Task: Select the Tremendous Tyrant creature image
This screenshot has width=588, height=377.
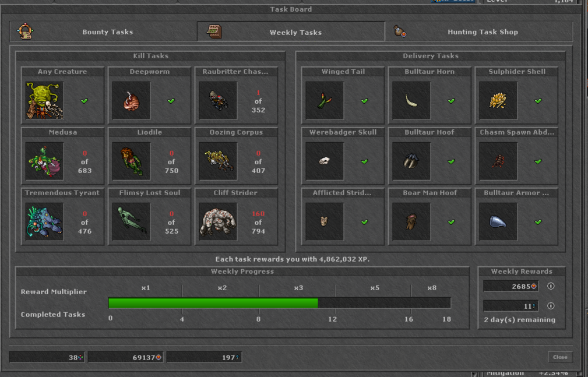Action: (45, 221)
